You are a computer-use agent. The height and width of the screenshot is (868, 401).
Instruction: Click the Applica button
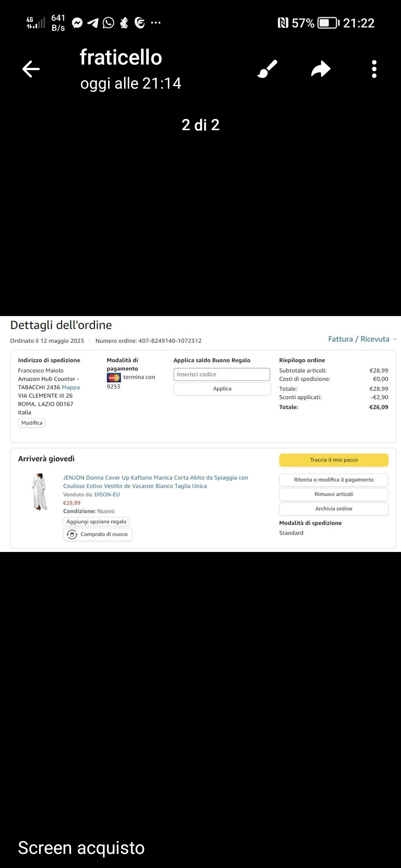click(222, 389)
